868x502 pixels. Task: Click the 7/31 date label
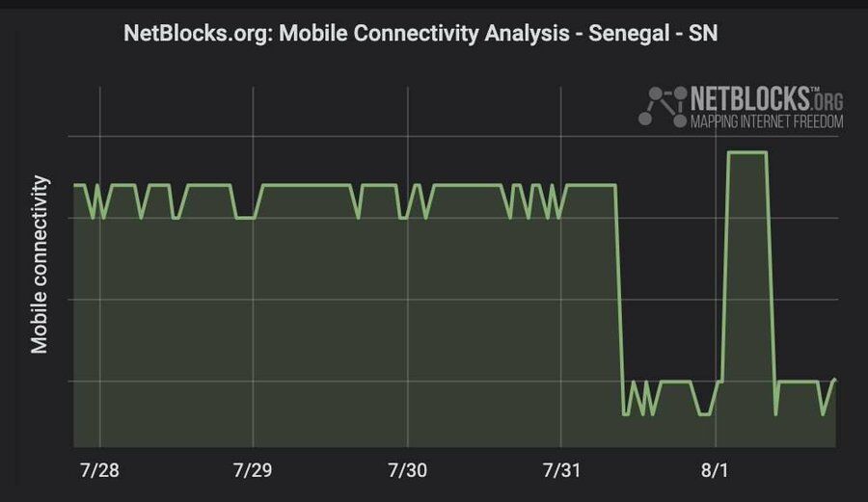[561, 470]
